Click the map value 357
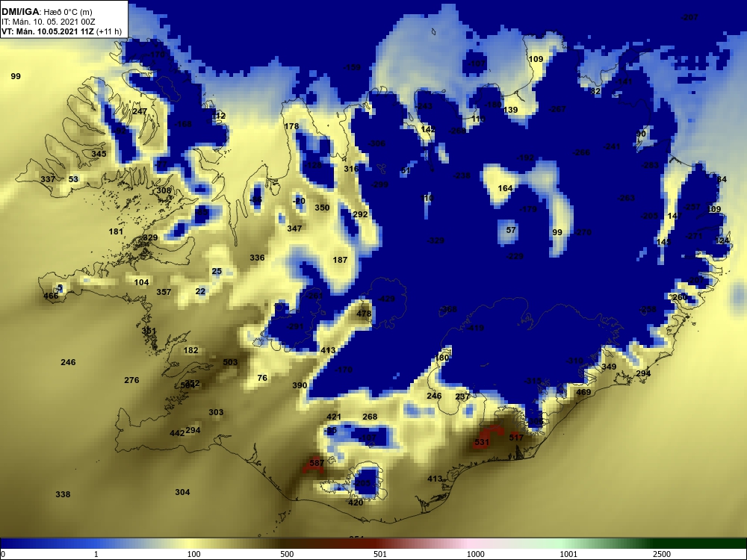The width and height of the screenshot is (747, 560). pos(164,292)
